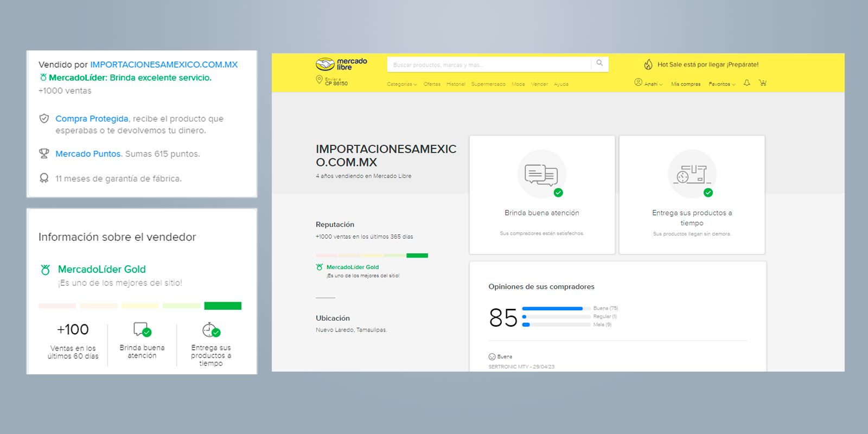Open Ayuda in the navigation

(x=561, y=84)
